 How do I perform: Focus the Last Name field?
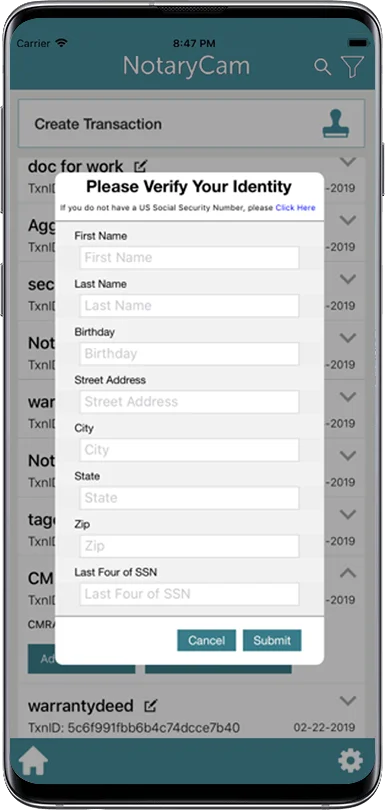tap(189, 305)
